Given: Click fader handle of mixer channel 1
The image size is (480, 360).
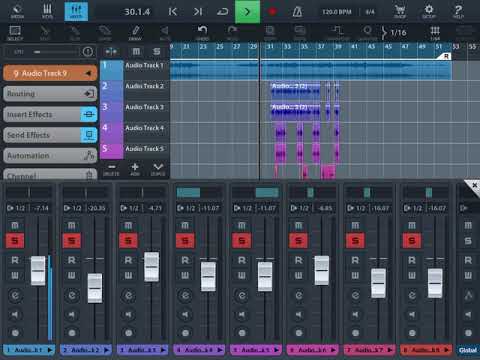Looking at the screenshot, I should tap(38, 270).
